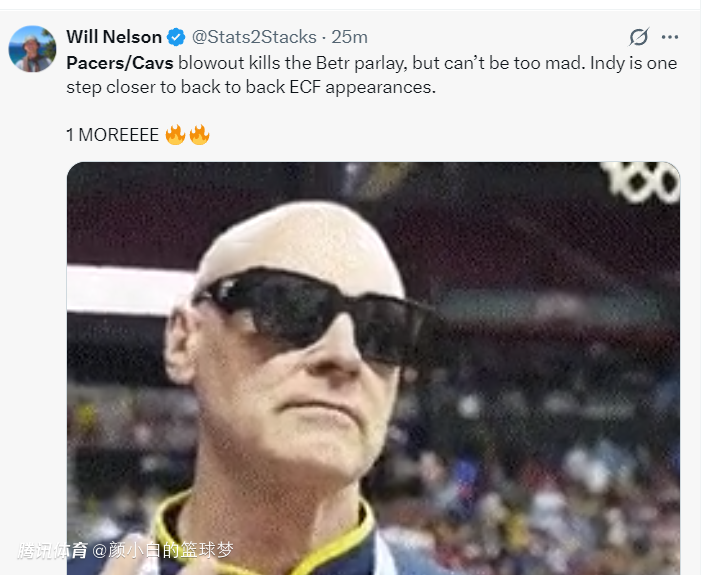Image resolution: width=706 pixels, height=575 pixels.
Task: Click the @颜小白的篮球梦 watermark text
Action: point(163,550)
